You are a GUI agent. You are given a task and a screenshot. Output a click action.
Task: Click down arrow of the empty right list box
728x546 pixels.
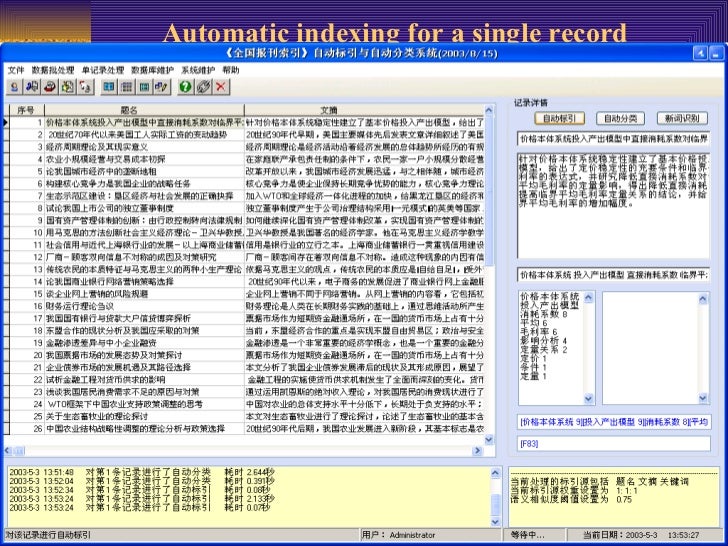703,398
